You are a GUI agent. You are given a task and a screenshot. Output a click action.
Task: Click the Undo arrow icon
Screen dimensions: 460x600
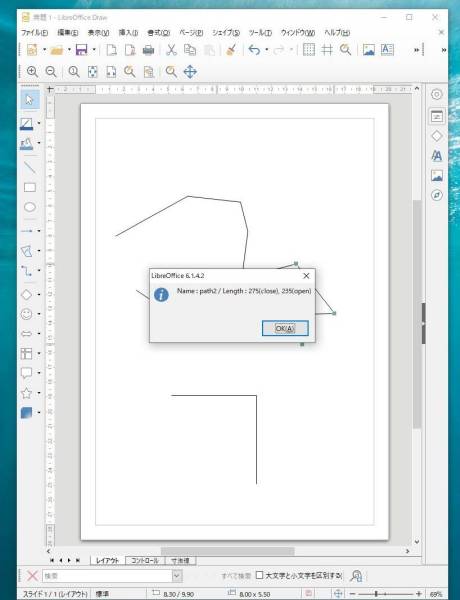point(254,50)
